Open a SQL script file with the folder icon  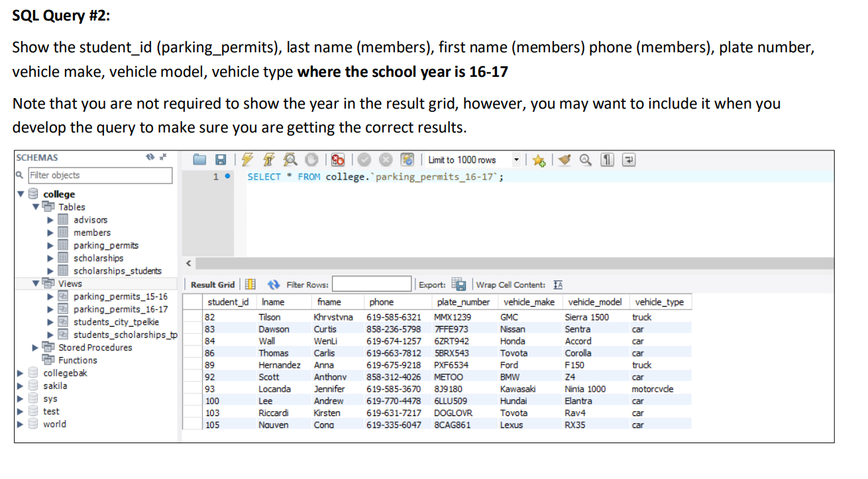point(200,160)
